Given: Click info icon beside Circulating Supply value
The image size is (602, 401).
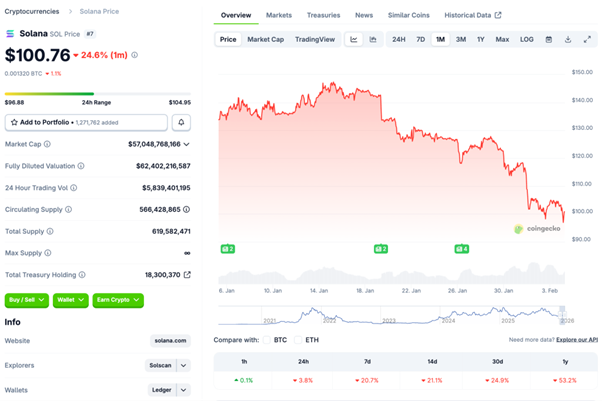Looking at the screenshot, I should (187, 209).
